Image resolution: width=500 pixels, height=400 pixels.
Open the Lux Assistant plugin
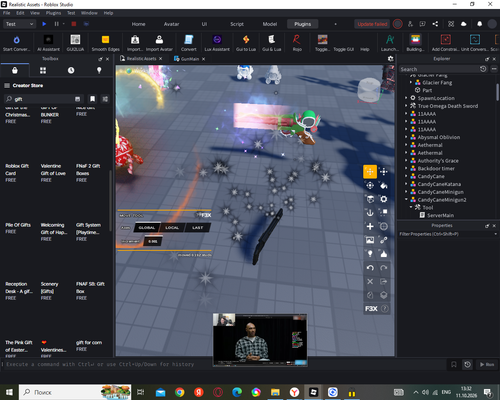coord(217,43)
